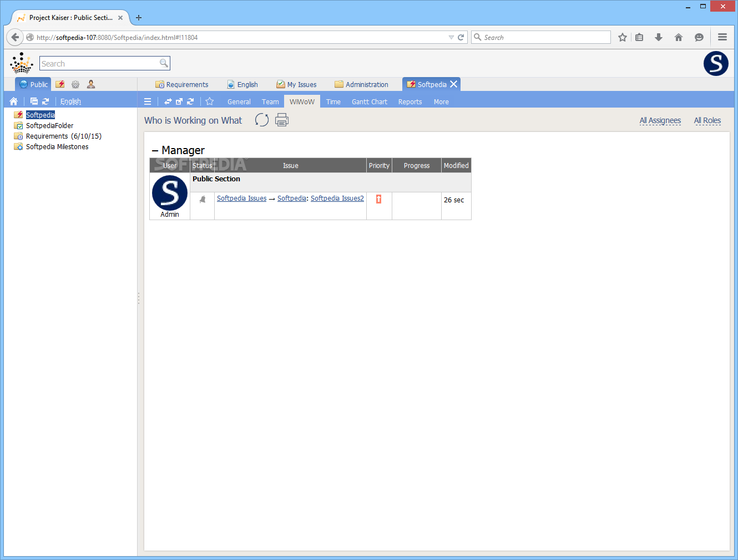Open the address bar history dropdown
Image resolution: width=738 pixels, height=560 pixels.
tap(451, 37)
